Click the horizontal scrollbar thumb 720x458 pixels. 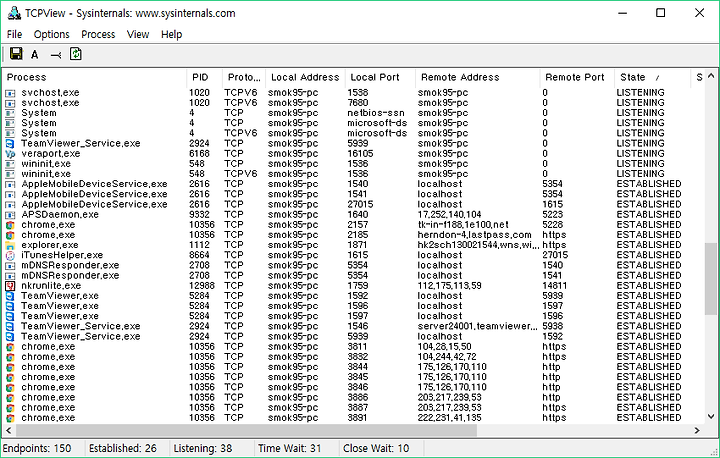(x=246, y=430)
